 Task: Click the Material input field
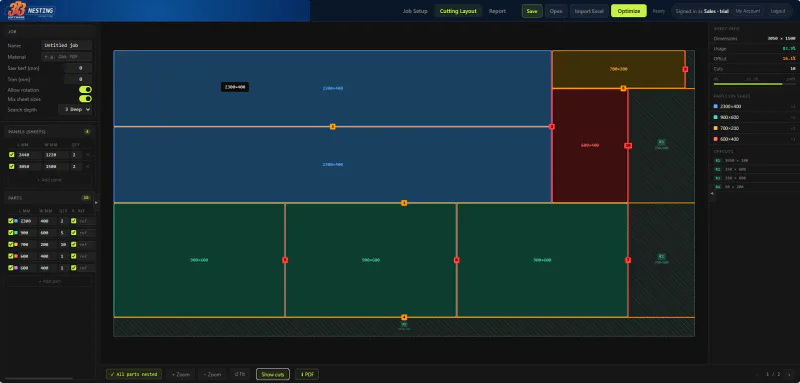(66, 57)
